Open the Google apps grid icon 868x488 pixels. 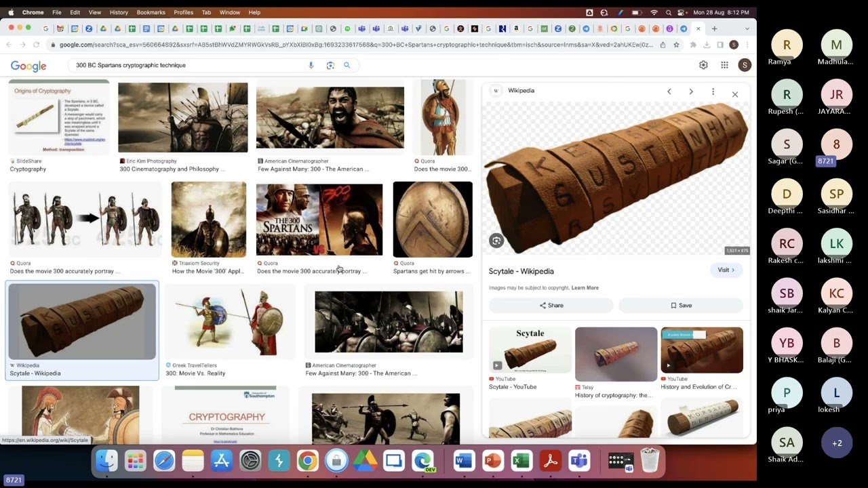pyautogui.click(x=724, y=65)
